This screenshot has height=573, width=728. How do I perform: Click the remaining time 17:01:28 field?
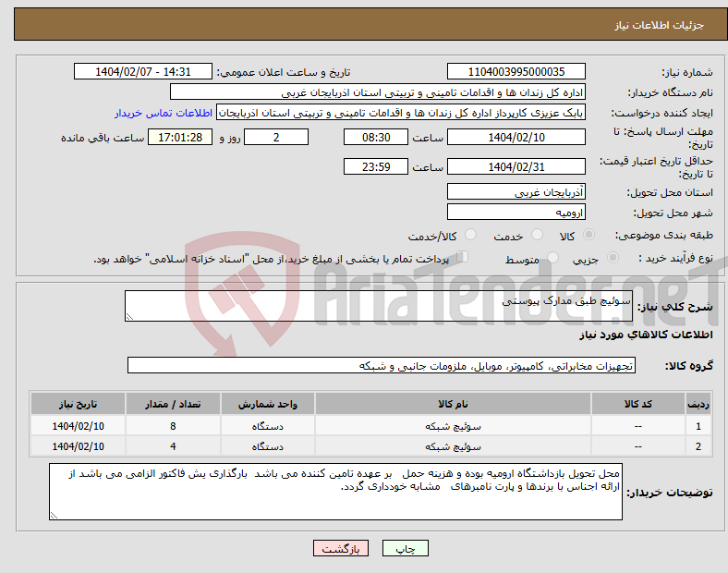[180, 137]
